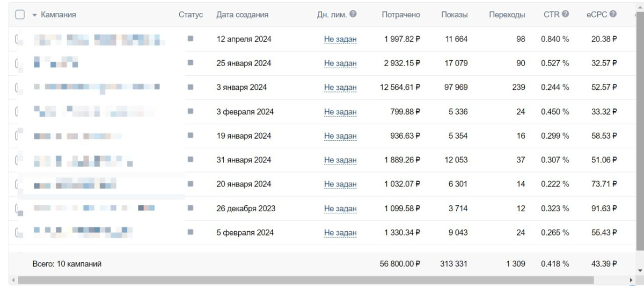This screenshot has height=286, width=644.
Task: Select total impressions 313 331
Action: (453, 264)
